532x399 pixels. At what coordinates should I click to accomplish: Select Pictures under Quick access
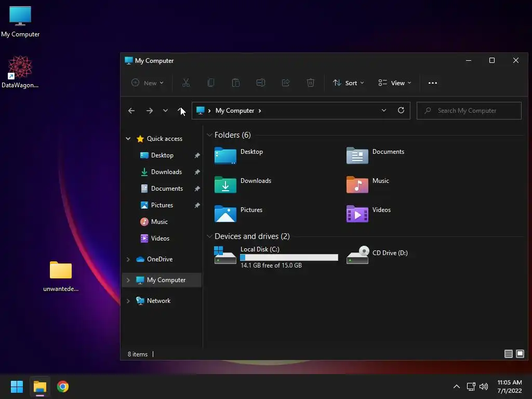click(162, 205)
